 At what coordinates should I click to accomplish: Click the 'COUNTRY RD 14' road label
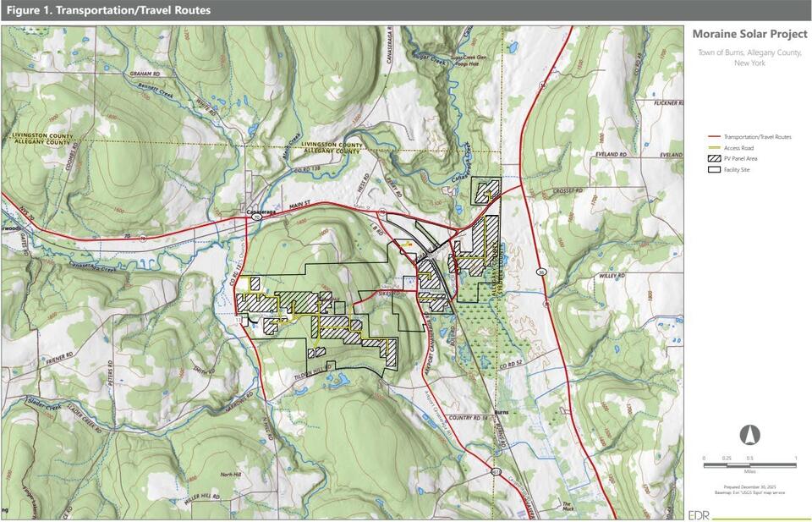click(x=468, y=417)
